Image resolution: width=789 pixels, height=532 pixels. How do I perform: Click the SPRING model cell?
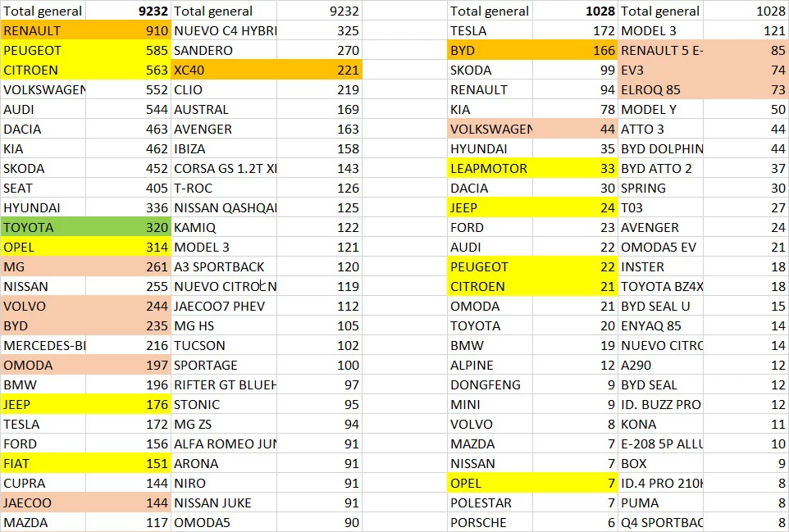tap(661, 188)
